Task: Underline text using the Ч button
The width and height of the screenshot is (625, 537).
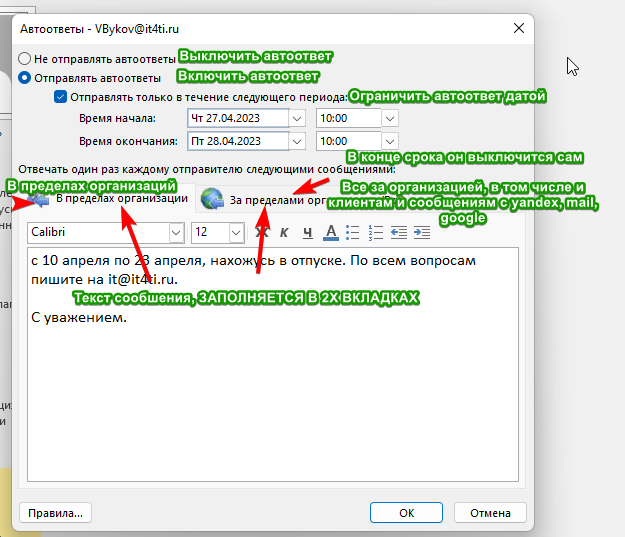Action: (x=307, y=233)
